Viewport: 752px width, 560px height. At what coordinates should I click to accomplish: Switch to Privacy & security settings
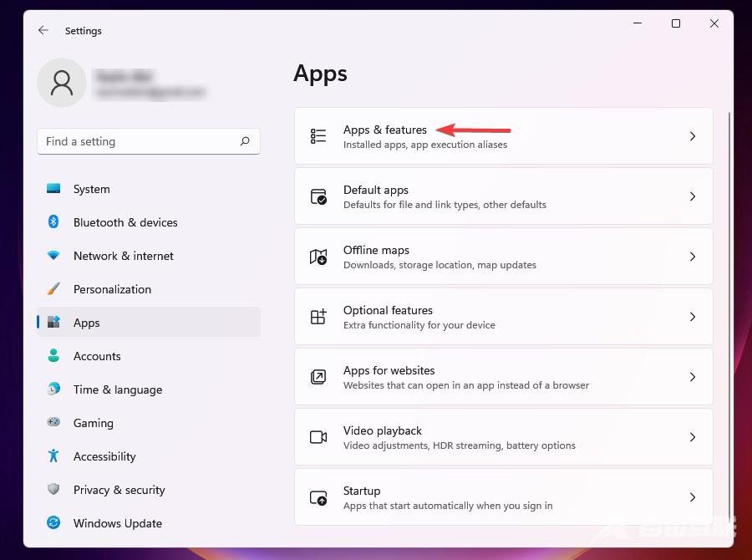(119, 490)
